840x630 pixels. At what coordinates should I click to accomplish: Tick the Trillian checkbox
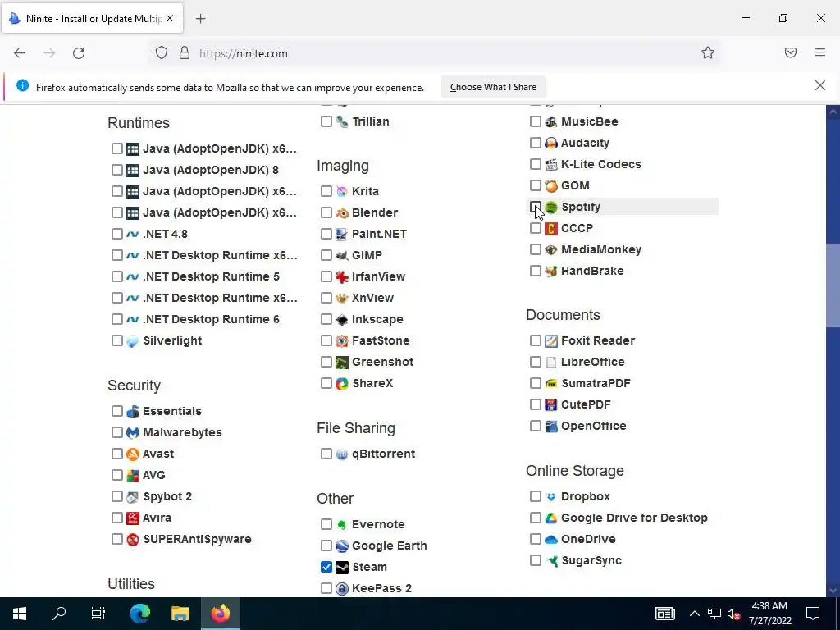326,121
